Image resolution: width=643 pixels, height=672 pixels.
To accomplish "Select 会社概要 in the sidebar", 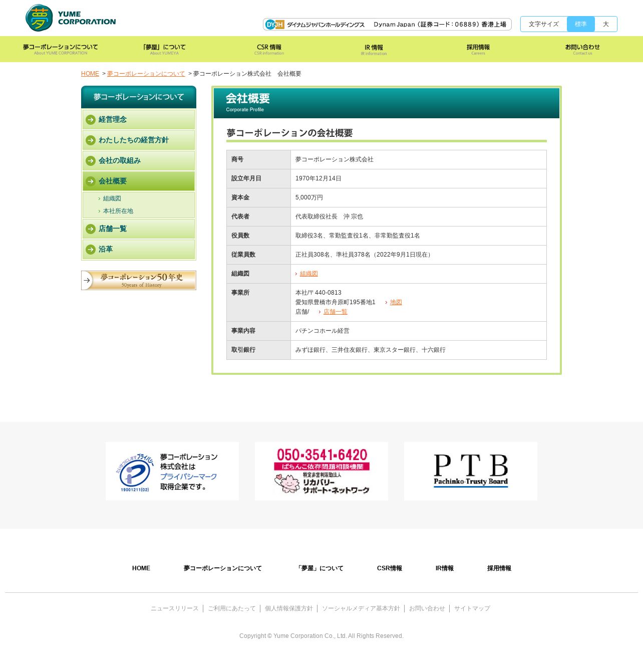I will 139,181.
